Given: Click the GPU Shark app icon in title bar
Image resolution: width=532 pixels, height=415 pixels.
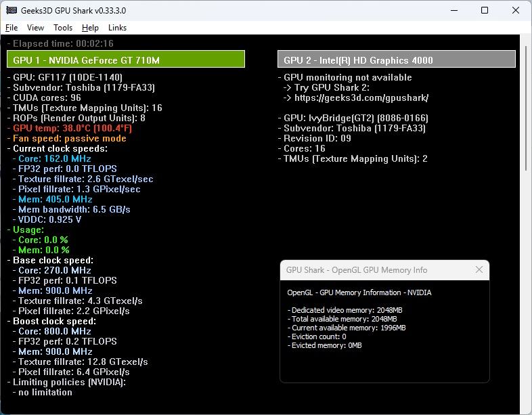Looking at the screenshot, I should coord(12,10).
